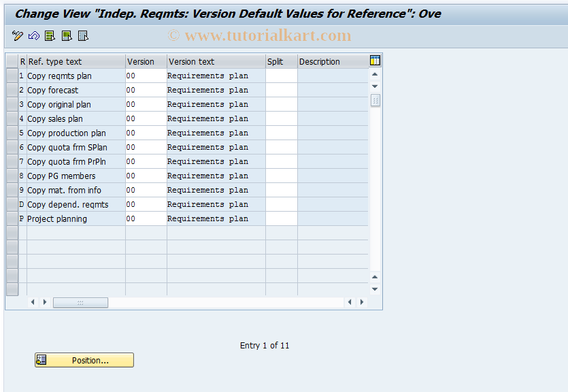
Task: Select row selector for Copy reqmts plan
Action: pos(12,76)
